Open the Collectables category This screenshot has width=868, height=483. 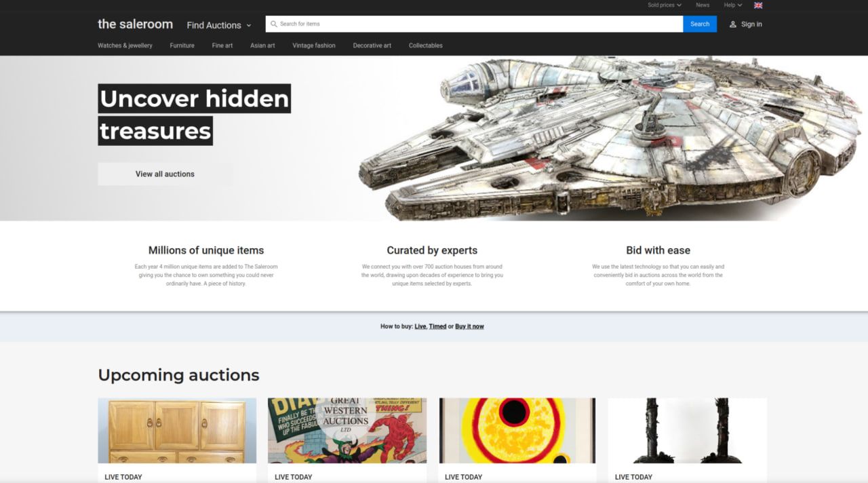pyautogui.click(x=426, y=45)
